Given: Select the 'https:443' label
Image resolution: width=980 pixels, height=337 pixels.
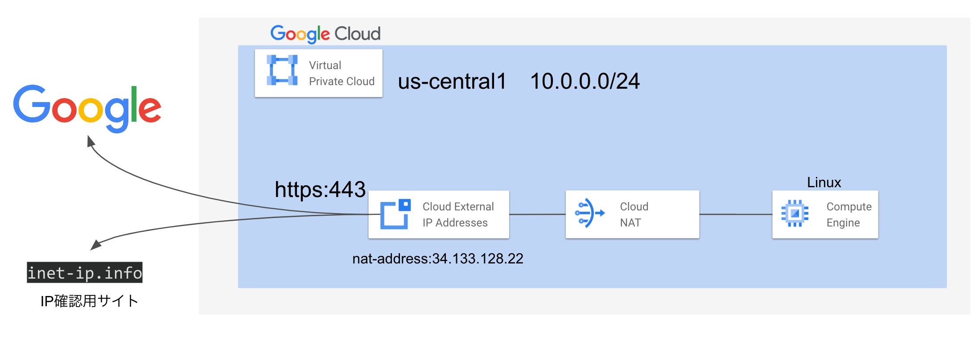Looking at the screenshot, I should (320, 189).
